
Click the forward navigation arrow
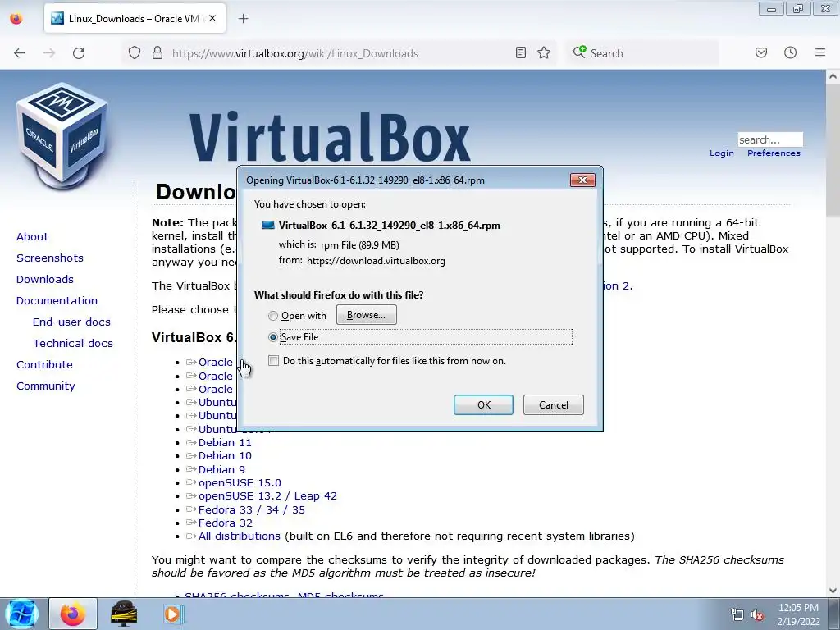[x=49, y=53]
